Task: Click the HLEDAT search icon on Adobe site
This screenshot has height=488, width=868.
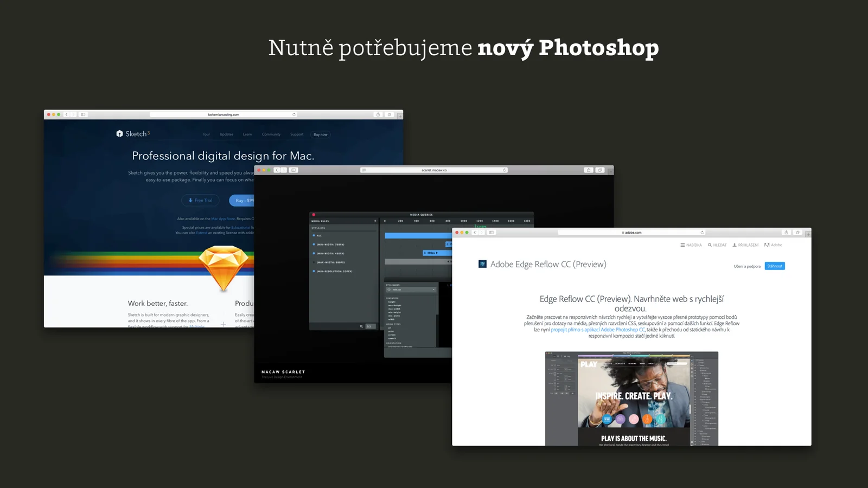Action: [x=710, y=245]
